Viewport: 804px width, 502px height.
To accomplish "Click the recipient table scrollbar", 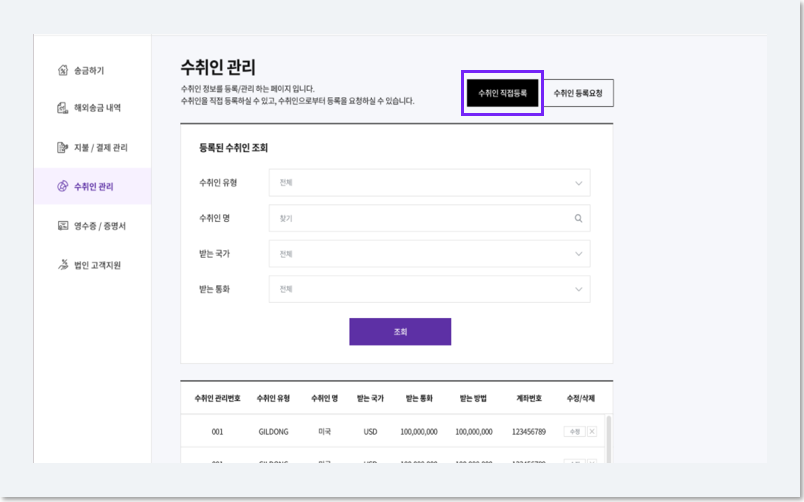I will [x=609, y=439].
